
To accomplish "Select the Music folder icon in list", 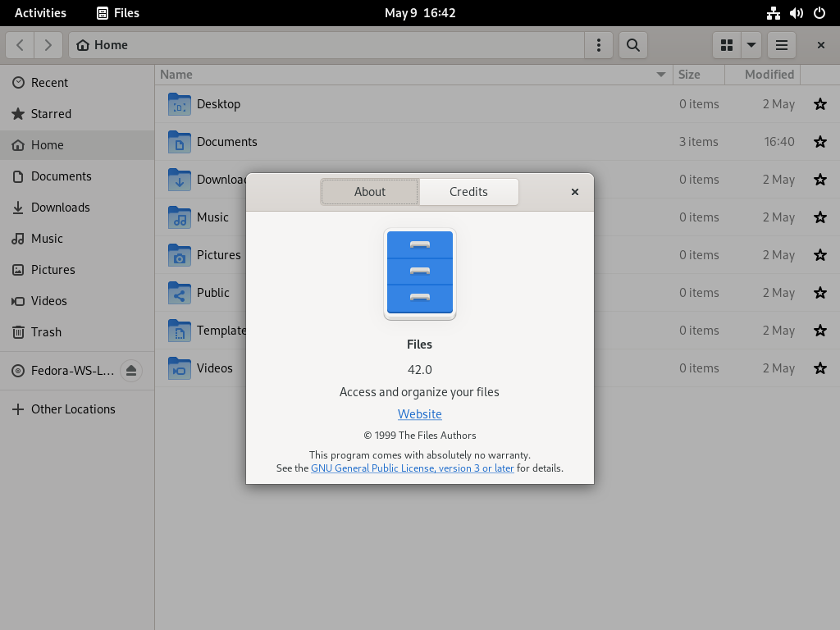I will click(x=180, y=217).
